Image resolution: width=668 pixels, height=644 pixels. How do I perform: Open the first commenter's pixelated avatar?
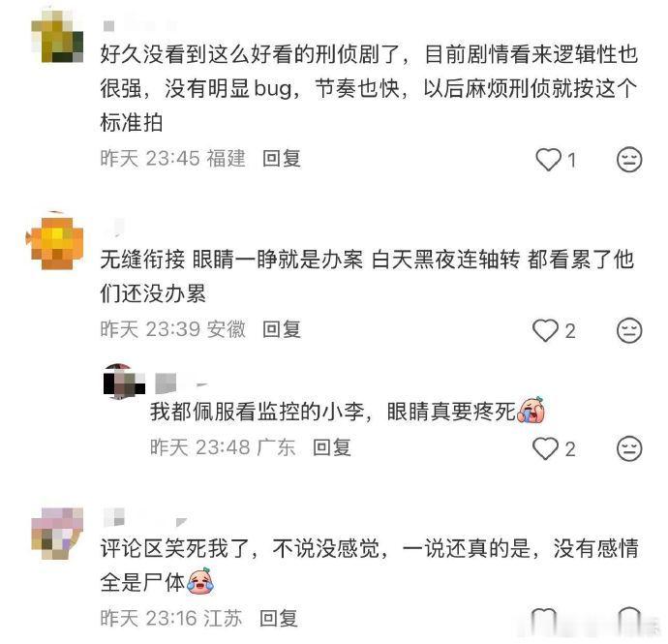(x=57, y=37)
